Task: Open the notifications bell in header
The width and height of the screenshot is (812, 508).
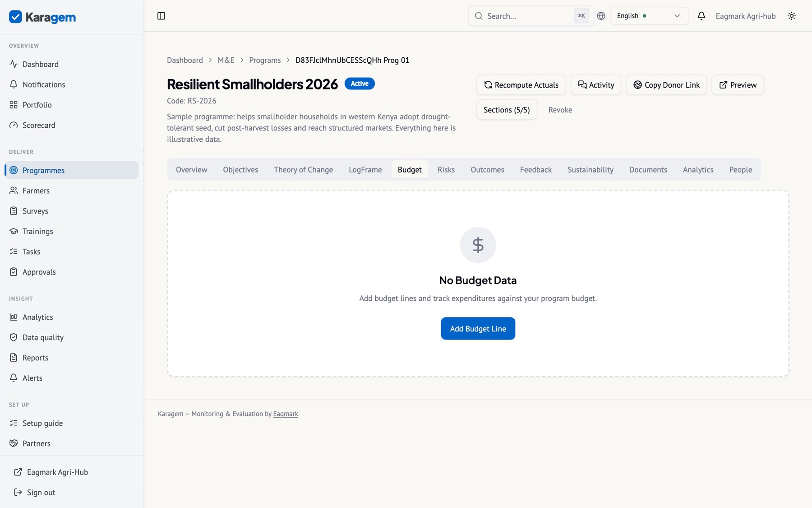Action: (x=701, y=16)
